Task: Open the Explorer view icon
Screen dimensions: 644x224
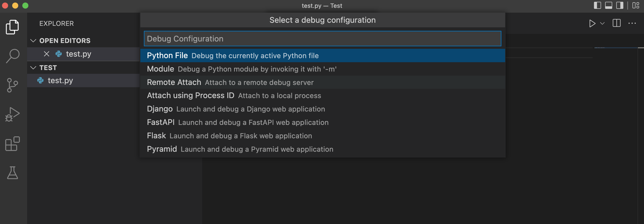Action: pos(12,27)
